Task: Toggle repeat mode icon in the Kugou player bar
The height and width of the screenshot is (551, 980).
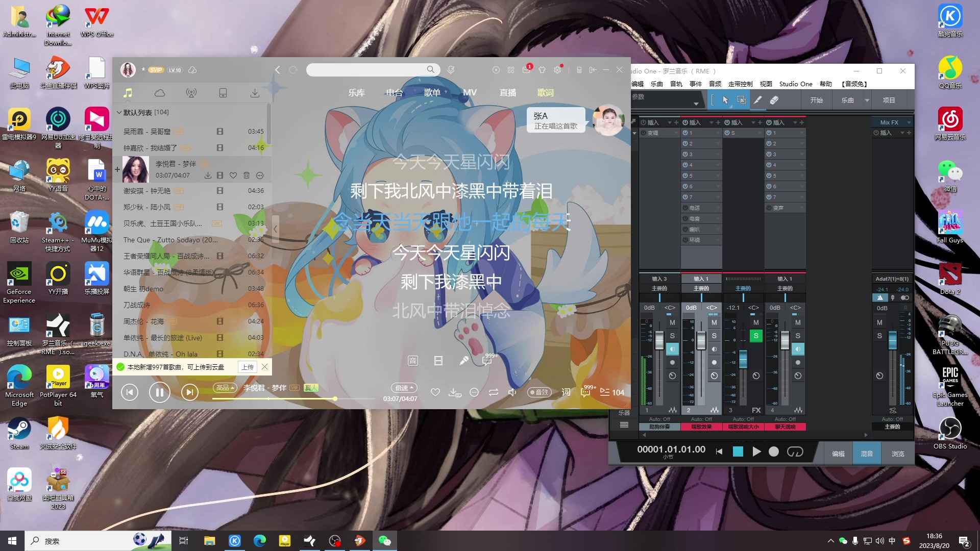Action: (x=493, y=392)
